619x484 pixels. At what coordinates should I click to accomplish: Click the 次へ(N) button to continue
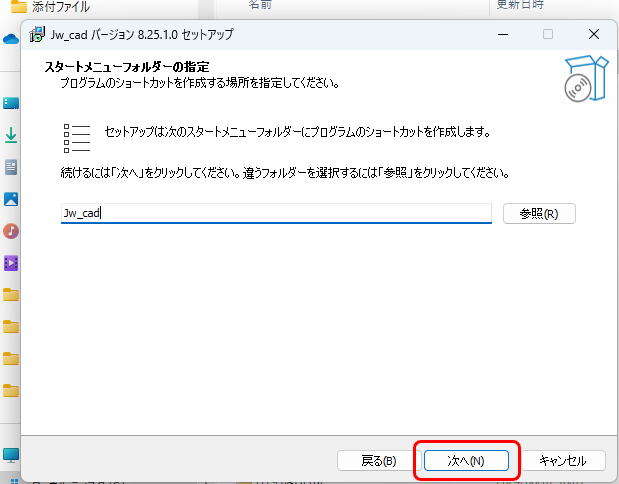point(466,460)
